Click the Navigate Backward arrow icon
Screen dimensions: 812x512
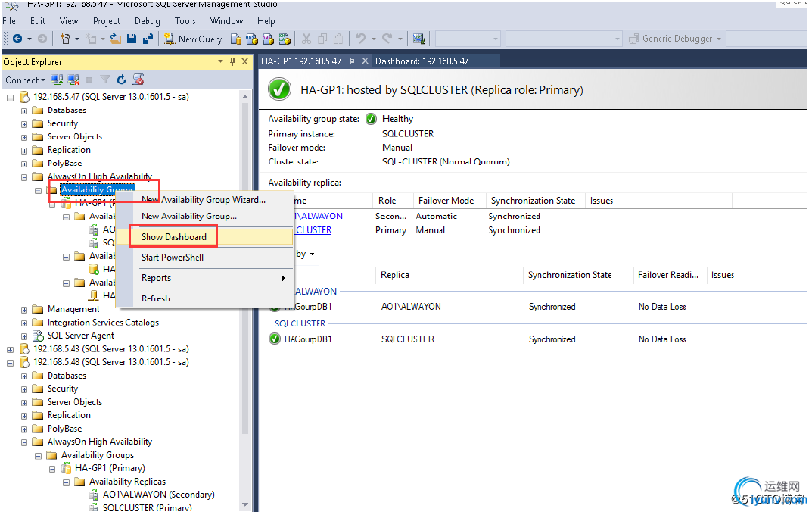[x=17, y=39]
